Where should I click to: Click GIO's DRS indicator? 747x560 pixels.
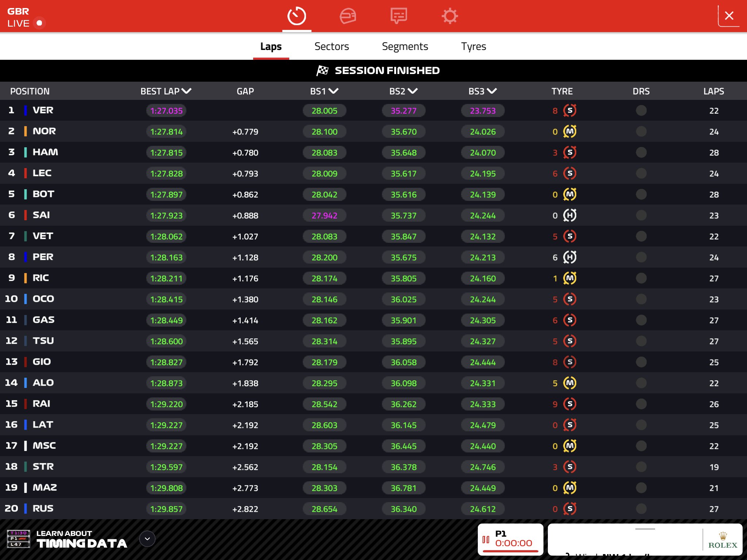641,362
